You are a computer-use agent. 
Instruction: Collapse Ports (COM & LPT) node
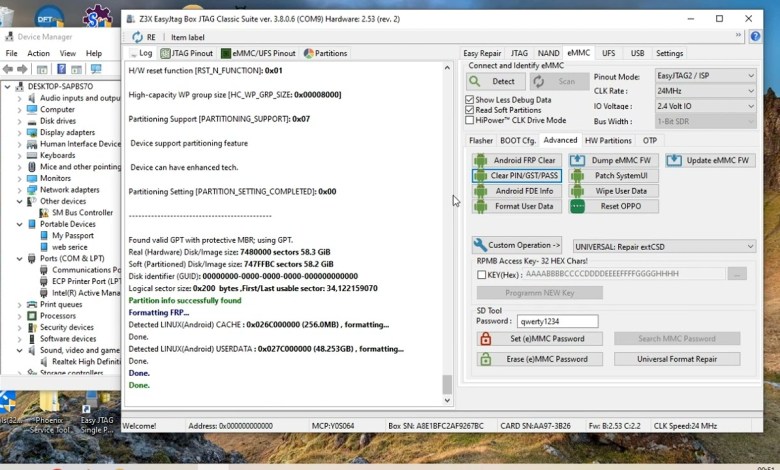click(19, 259)
